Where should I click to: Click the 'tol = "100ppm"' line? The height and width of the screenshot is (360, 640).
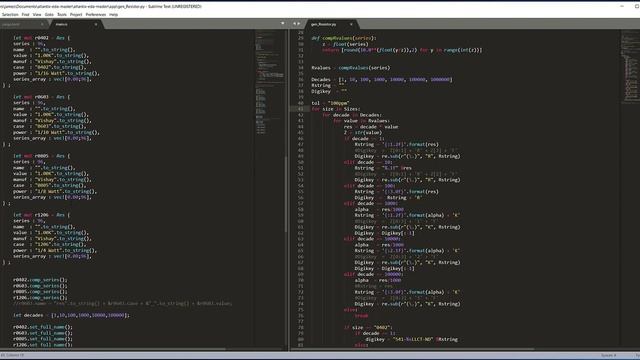pos(330,103)
